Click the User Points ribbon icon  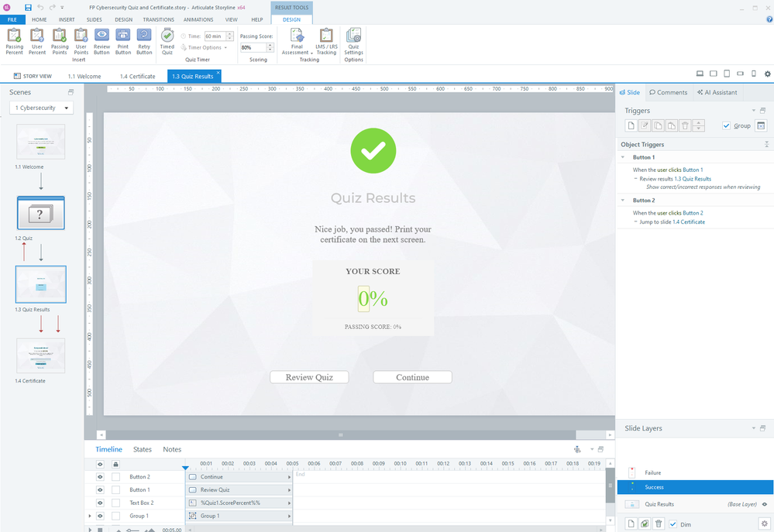coord(81,40)
